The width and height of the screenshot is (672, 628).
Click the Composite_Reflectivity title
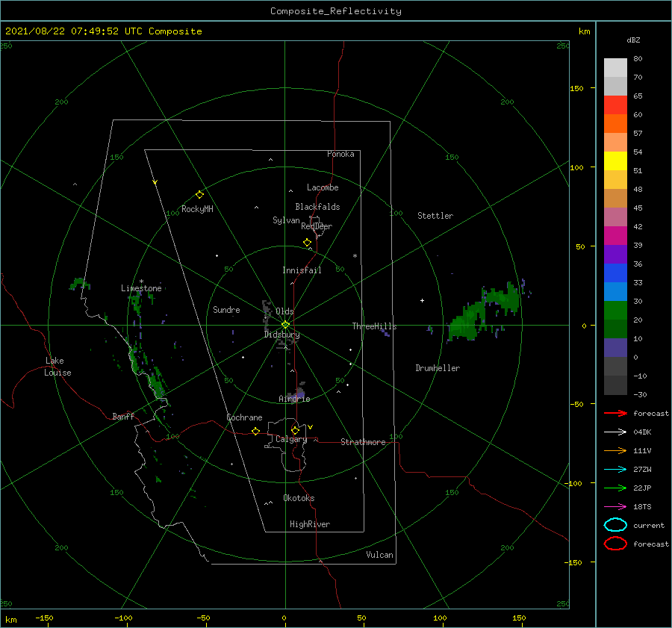(x=335, y=11)
